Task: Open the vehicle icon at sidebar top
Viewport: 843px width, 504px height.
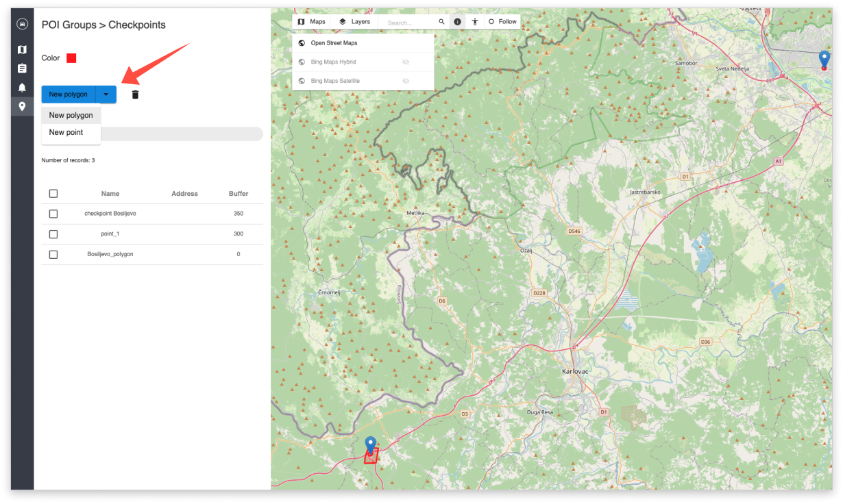Action: click(22, 24)
